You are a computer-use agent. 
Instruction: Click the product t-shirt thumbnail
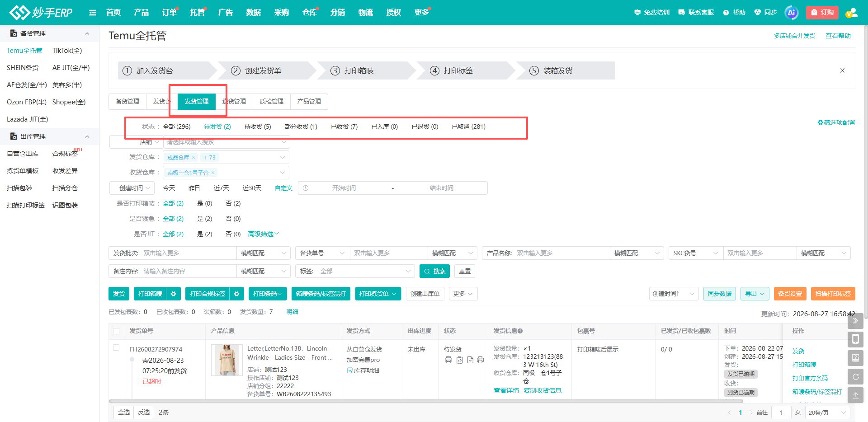227,360
